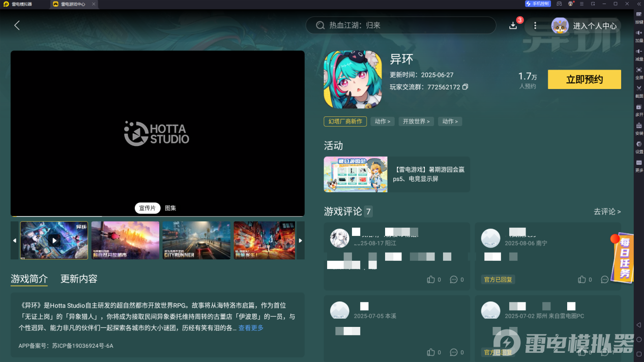Copy the player group number
644x362 pixels.
[465, 87]
